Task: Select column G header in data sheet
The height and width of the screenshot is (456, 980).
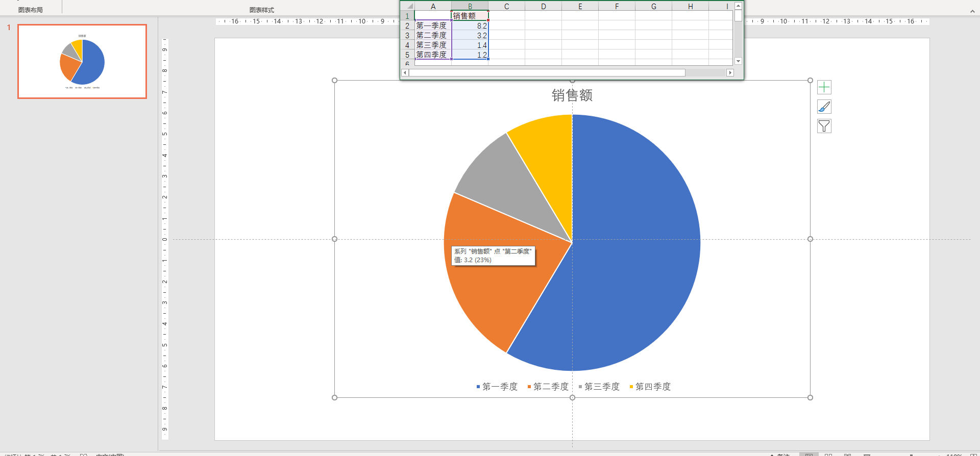Action: click(x=653, y=6)
